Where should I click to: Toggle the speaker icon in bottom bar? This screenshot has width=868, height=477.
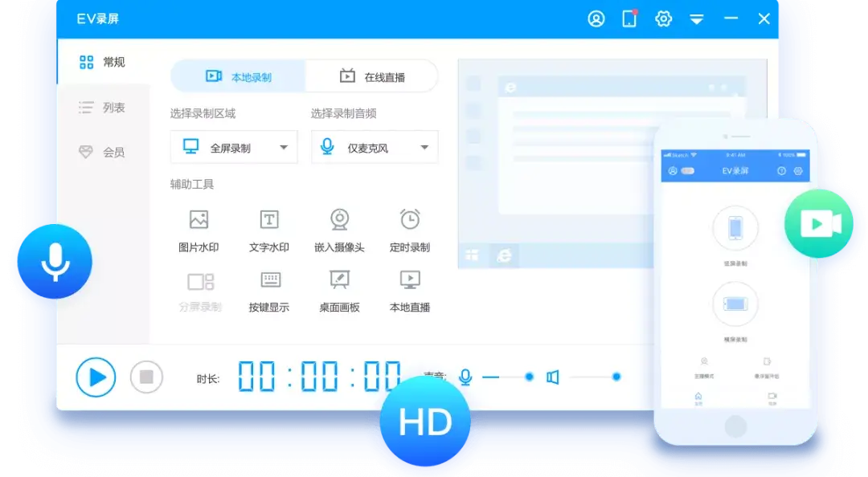(x=552, y=377)
